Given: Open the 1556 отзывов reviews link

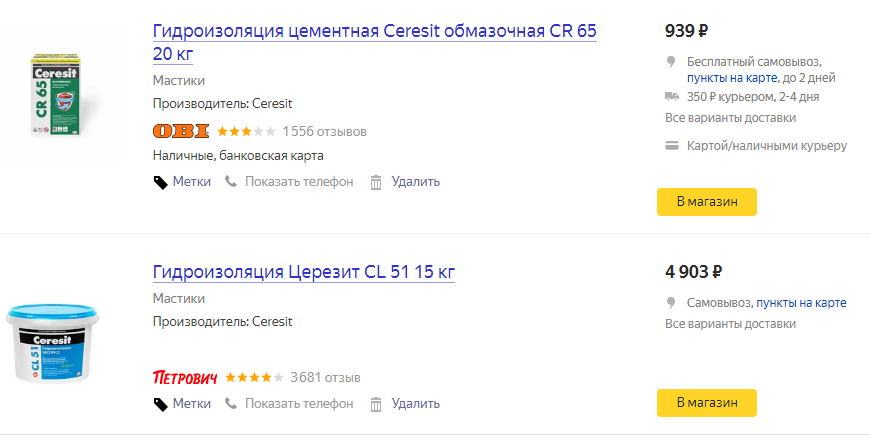Looking at the screenshot, I should point(325,132).
